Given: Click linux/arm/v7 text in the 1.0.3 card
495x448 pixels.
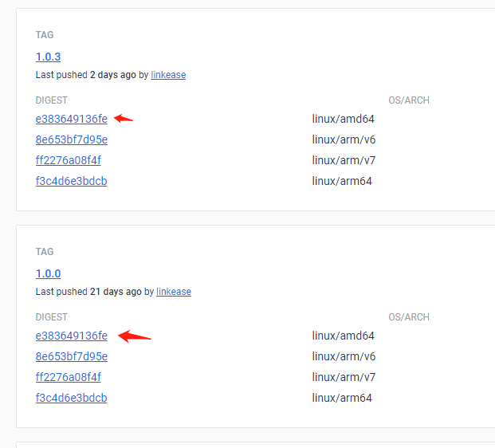Looking at the screenshot, I should pyautogui.click(x=344, y=160).
